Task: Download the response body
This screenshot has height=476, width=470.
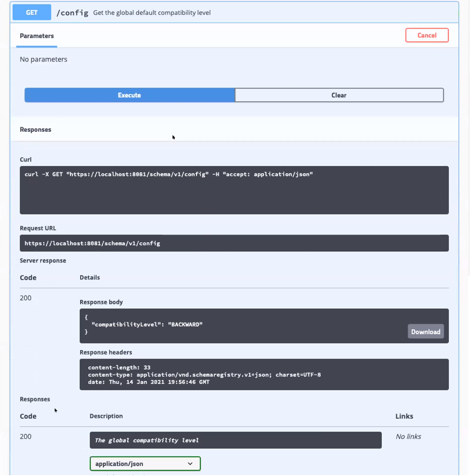Action: pos(425,332)
